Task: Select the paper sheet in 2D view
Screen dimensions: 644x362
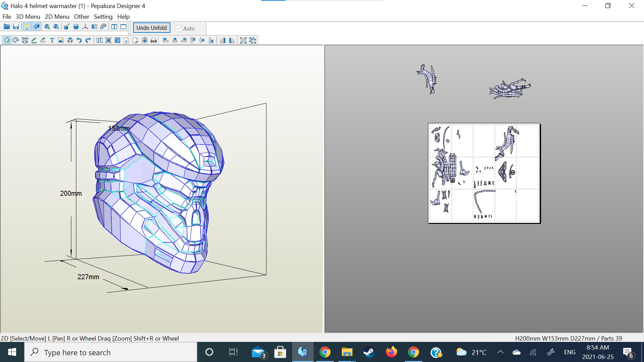Action: [x=484, y=173]
